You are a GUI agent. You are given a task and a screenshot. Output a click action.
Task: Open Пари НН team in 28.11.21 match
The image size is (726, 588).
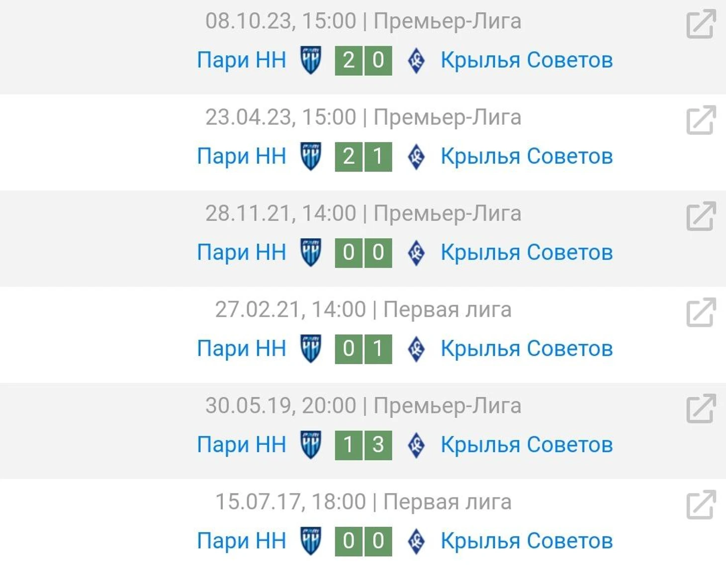point(242,252)
